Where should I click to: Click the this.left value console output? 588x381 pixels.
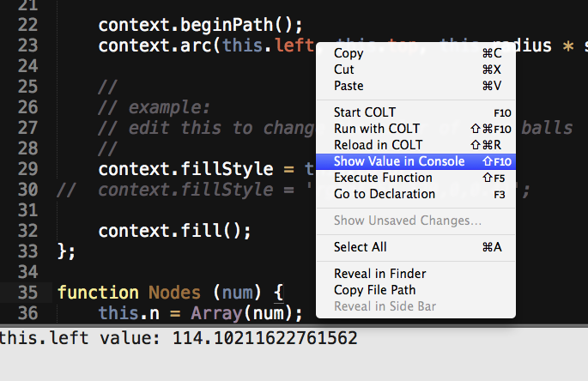point(179,338)
